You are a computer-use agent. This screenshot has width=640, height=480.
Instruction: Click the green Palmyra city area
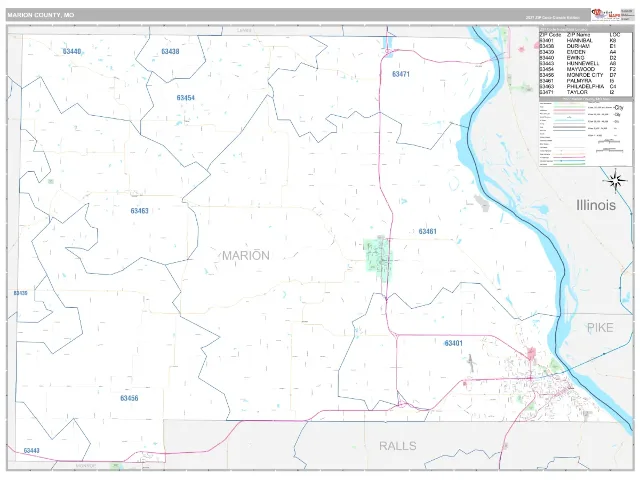click(379, 260)
